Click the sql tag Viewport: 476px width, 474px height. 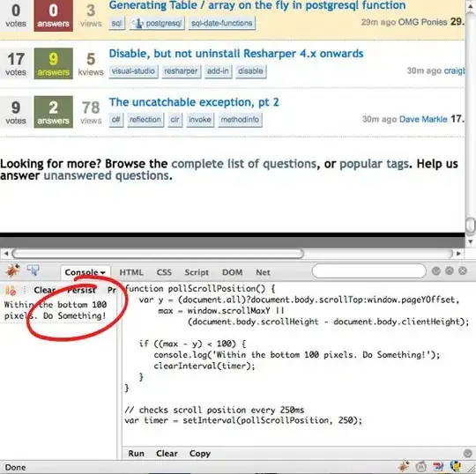click(116, 23)
